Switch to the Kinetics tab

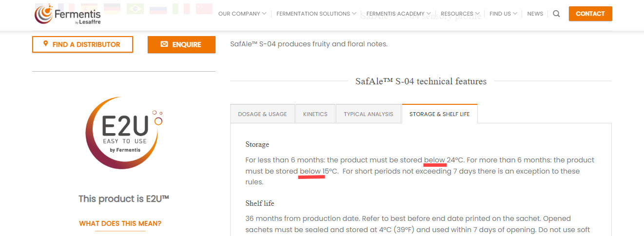(x=315, y=114)
